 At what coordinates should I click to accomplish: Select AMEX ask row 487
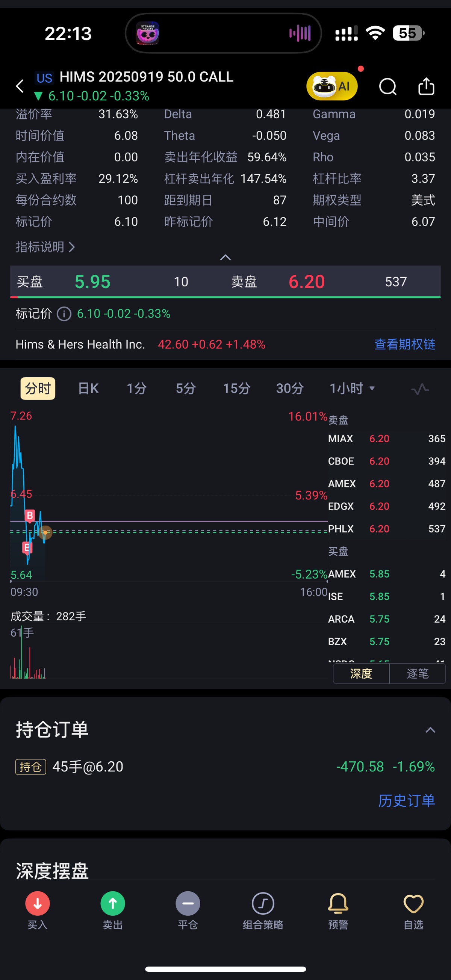point(387,484)
